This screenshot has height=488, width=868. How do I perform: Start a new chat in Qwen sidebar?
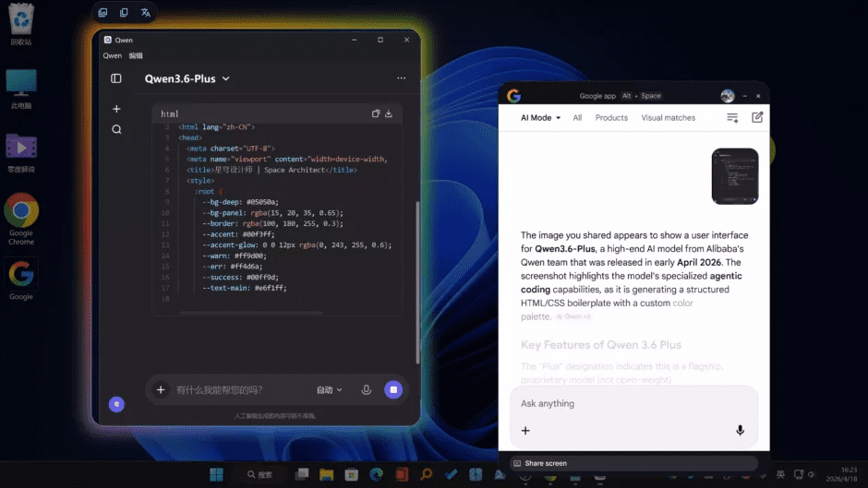point(116,109)
